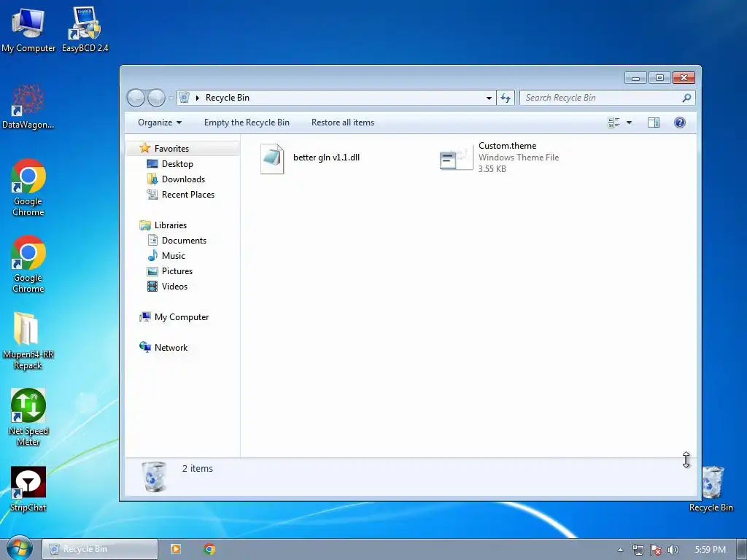Select My Computer desktop icon
The width and height of the screenshot is (747, 560).
coord(28,29)
